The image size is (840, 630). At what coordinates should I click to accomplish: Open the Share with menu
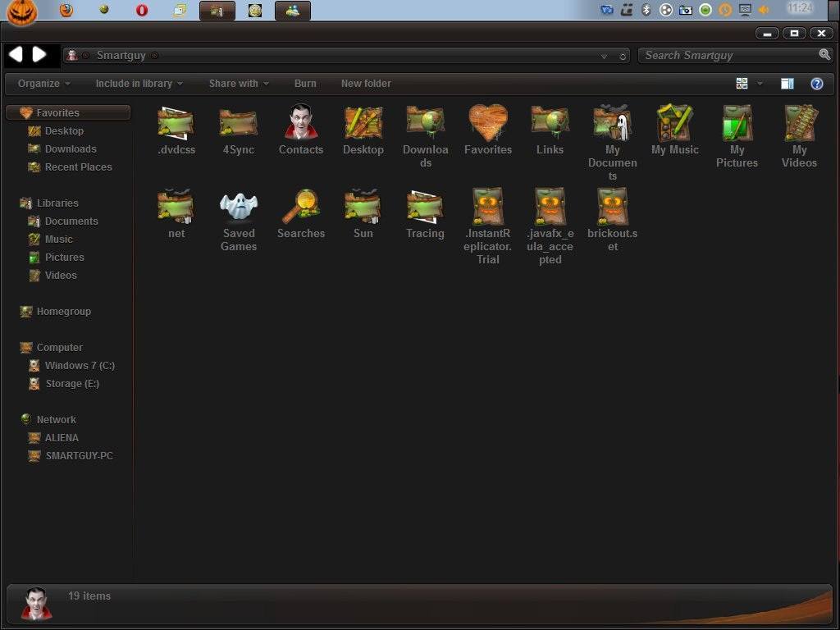point(237,83)
